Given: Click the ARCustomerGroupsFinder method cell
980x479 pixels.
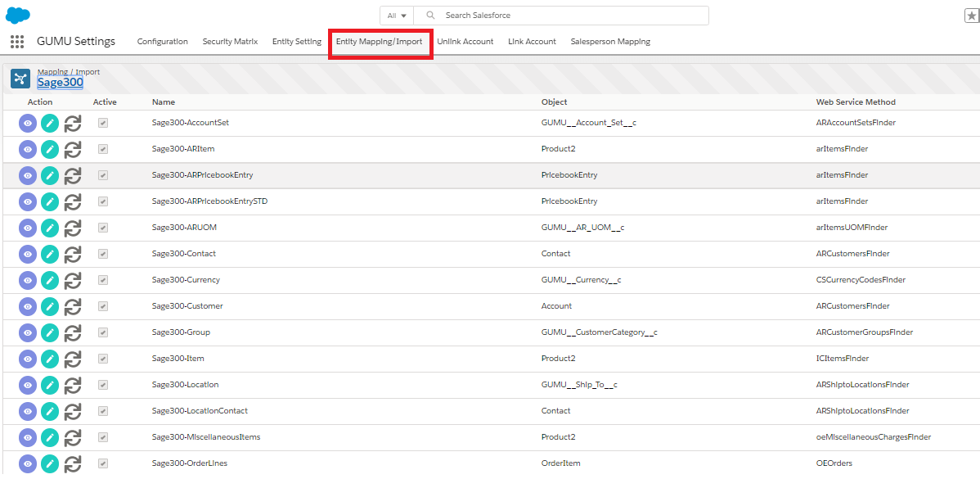Looking at the screenshot, I should coord(865,332).
